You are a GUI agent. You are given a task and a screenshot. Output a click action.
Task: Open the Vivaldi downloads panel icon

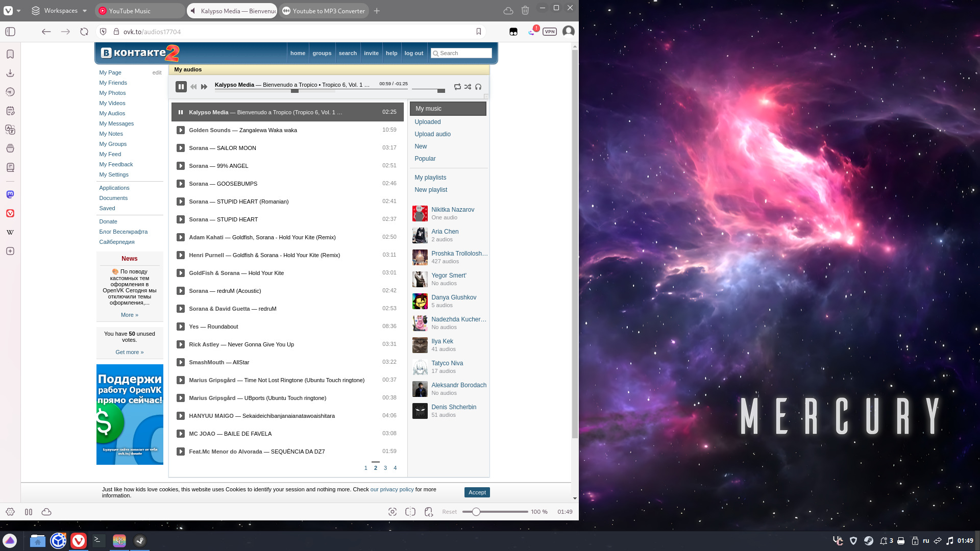10,73
